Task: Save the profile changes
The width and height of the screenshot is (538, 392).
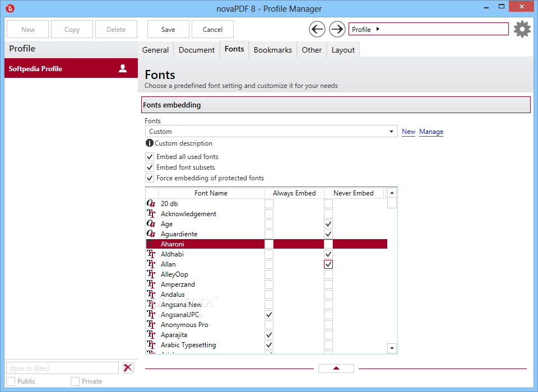Action: pyautogui.click(x=168, y=29)
